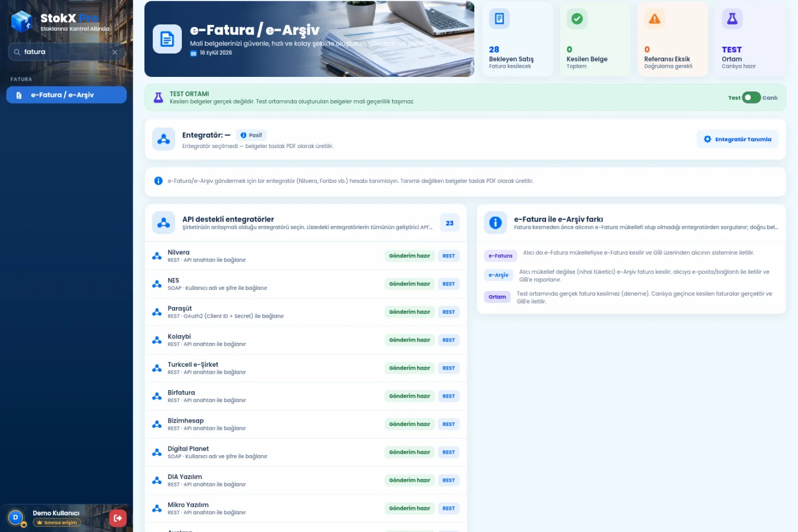
Task: Click the e-Fatura label tag in comparison panel
Action: (500, 256)
